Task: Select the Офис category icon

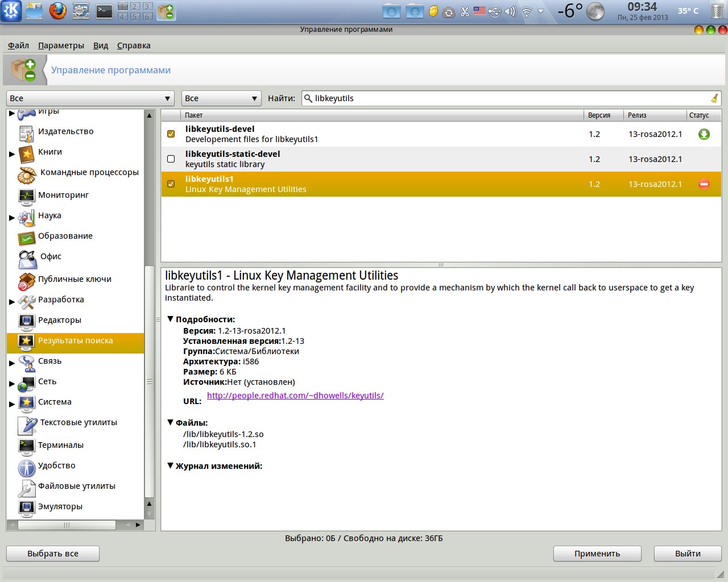Action: tap(27, 259)
